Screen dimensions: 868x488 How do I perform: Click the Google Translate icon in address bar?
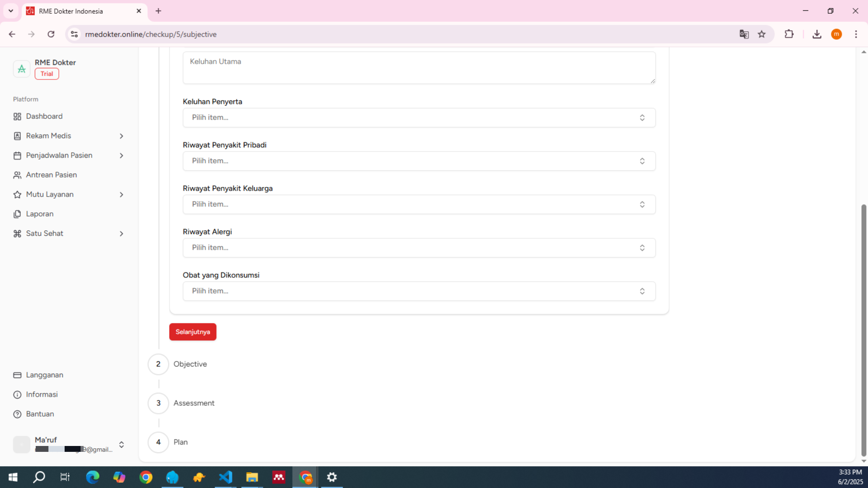744,34
